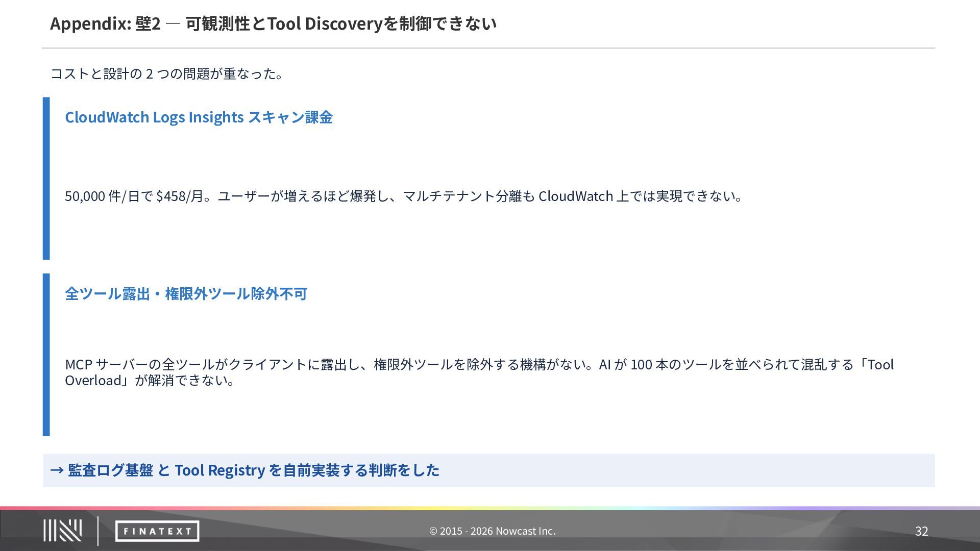Click the blue bar beside CloudWatch section

[x=46, y=179]
